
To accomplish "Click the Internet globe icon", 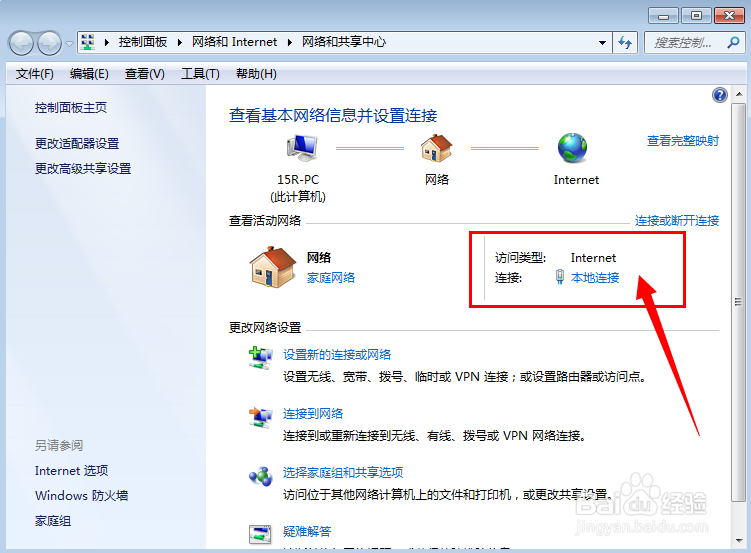I will 572,147.
